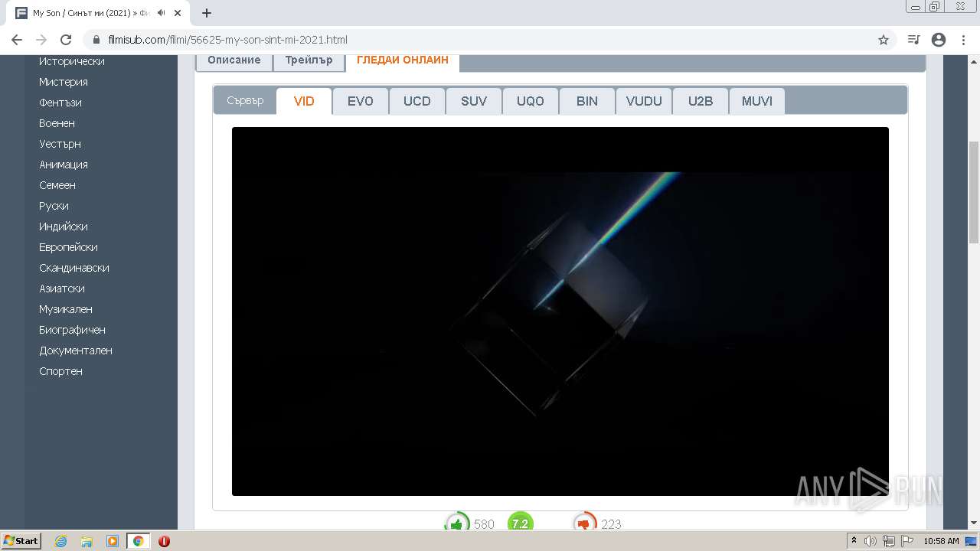Open the Уестърн genre
The width and height of the screenshot is (980, 551).
[60, 144]
